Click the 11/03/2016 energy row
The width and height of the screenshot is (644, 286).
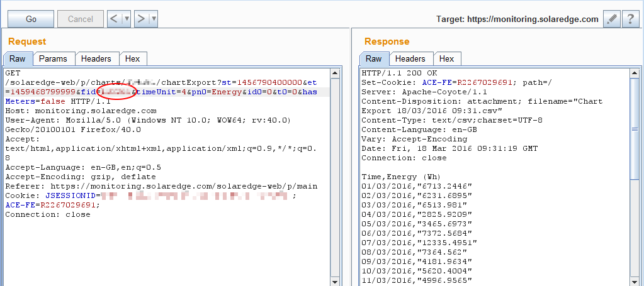[417, 281]
